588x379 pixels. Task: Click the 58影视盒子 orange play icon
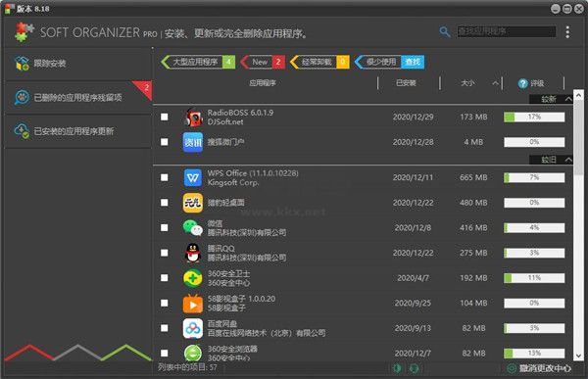click(193, 304)
